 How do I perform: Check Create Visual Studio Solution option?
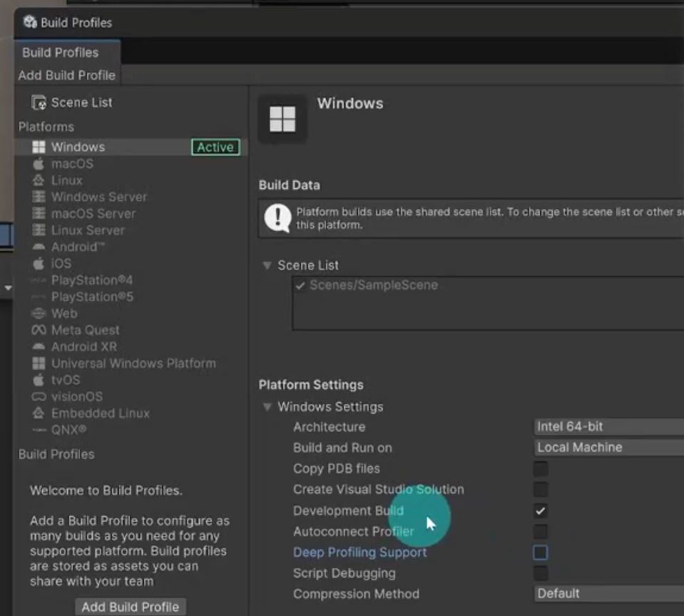[541, 490]
